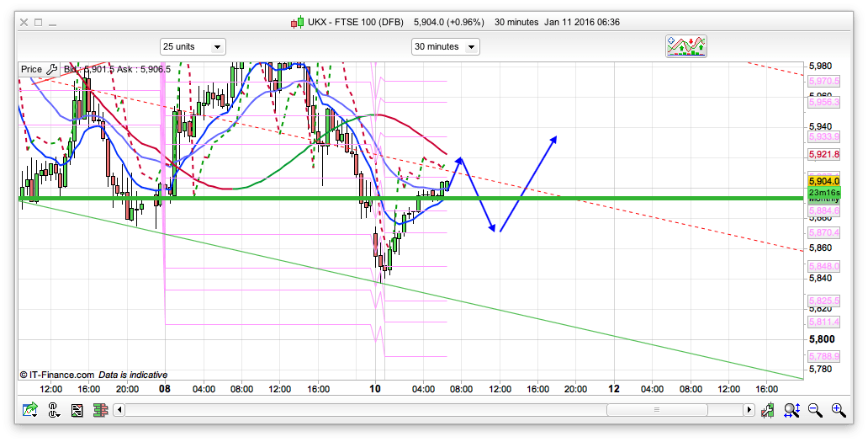Click the Price panel label
This screenshot has width=868, height=442.
(x=31, y=69)
